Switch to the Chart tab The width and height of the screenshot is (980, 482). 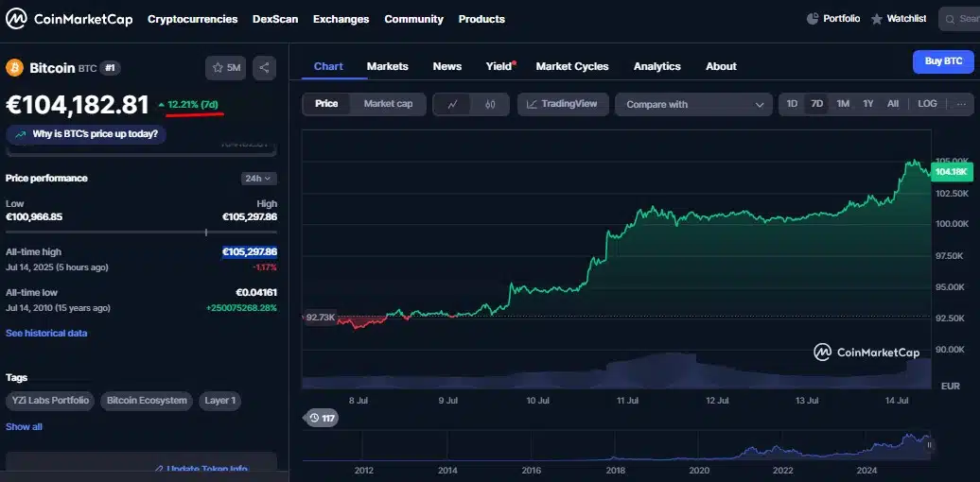coord(328,66)
